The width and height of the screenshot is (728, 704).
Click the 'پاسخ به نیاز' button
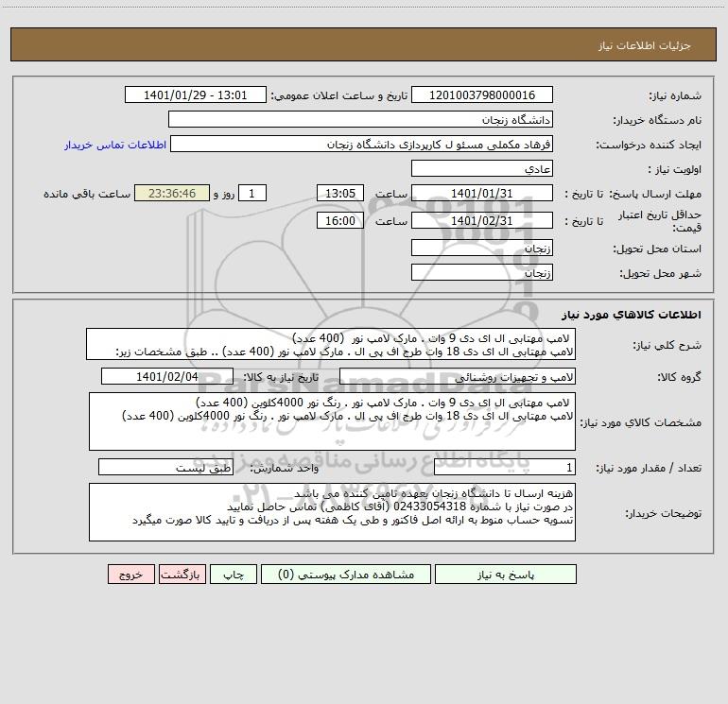(x=505, y=574)
